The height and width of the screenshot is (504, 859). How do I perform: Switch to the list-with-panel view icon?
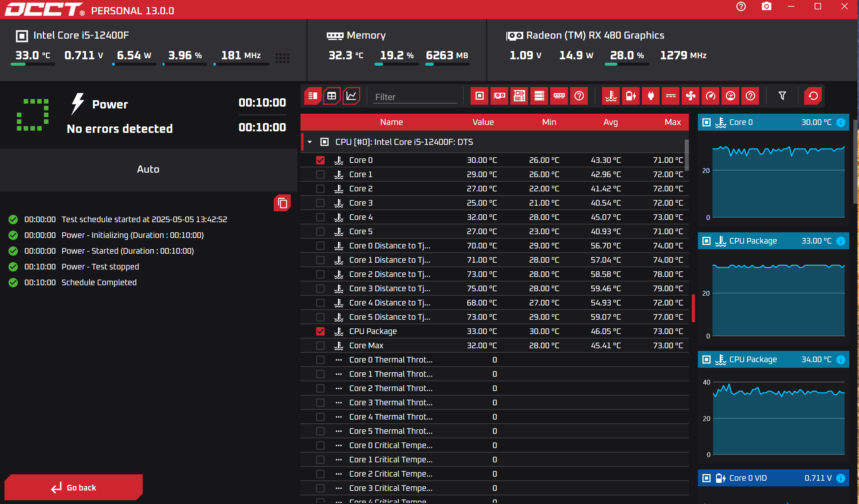pos(313,96)
